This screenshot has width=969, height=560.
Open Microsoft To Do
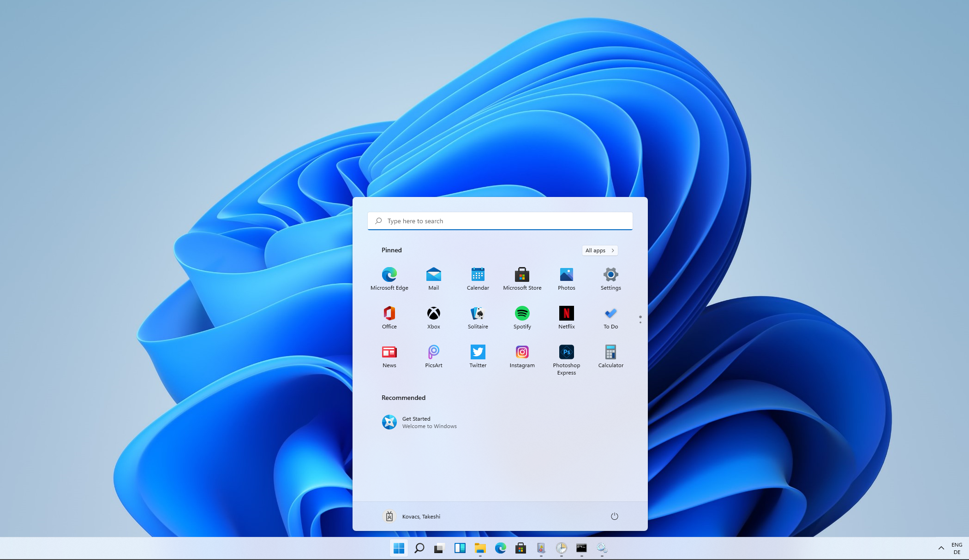610,317
